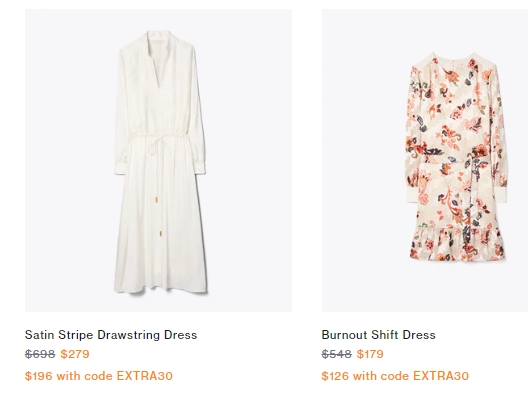Select the crossed-out $548 original price
528x394 pixels.
[336, 354]
